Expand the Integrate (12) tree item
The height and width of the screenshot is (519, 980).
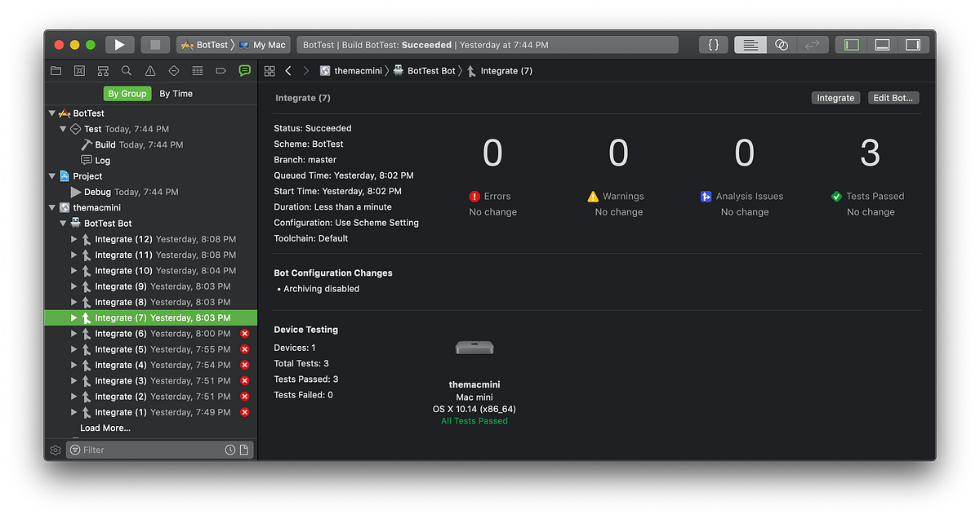point(72,238)
